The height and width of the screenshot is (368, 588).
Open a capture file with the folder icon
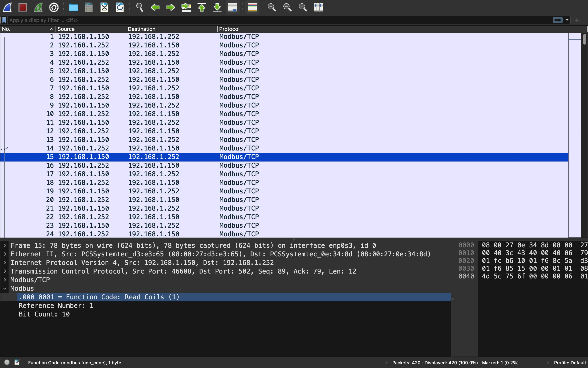click(x=73, y=8)
